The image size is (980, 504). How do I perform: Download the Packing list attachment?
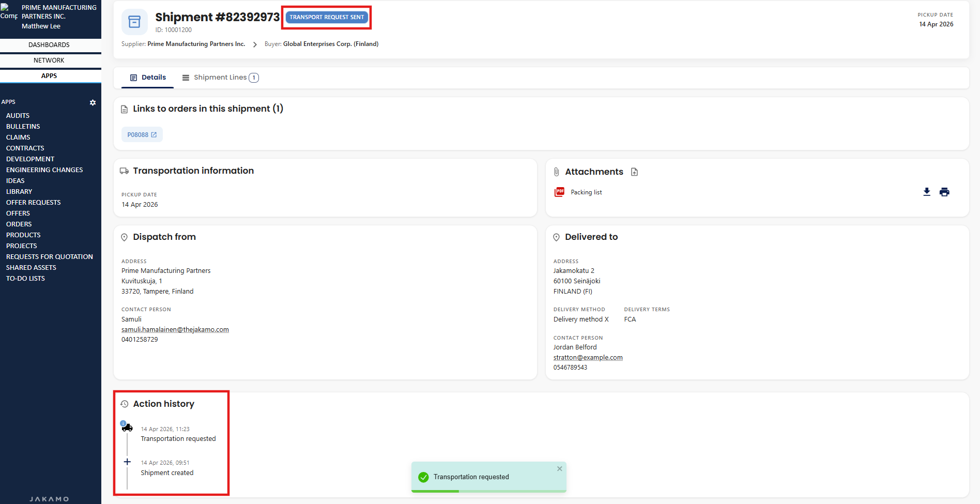[927, 192]
